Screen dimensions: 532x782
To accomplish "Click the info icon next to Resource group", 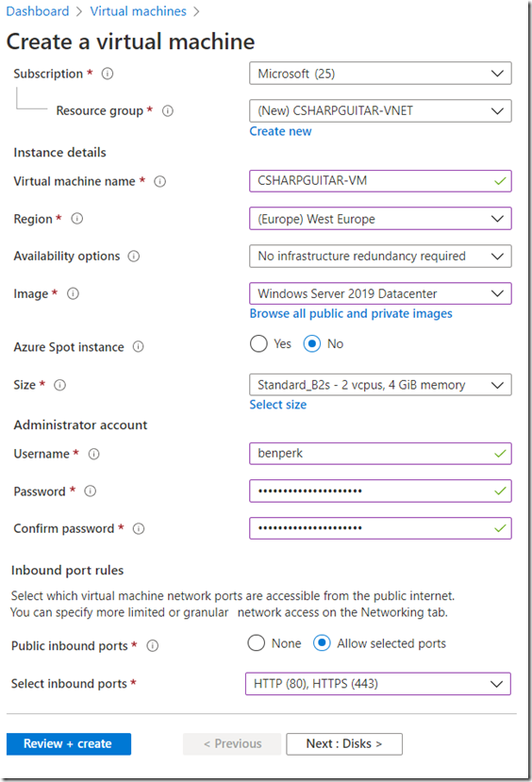I will 168,110.
